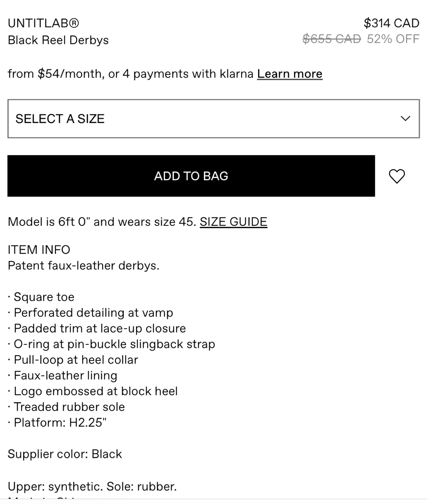Click the crossed-out $655 CAD price
427x504 pixels.
point(331,39)
